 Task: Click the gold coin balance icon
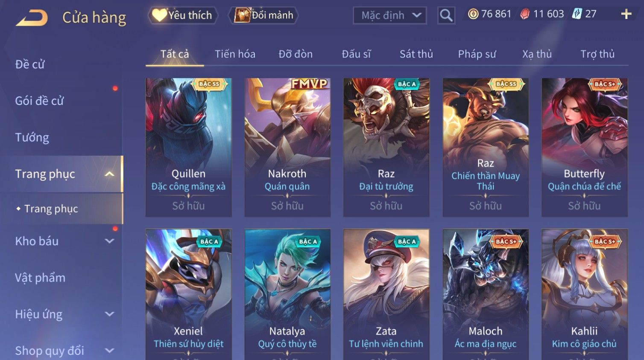473,14
